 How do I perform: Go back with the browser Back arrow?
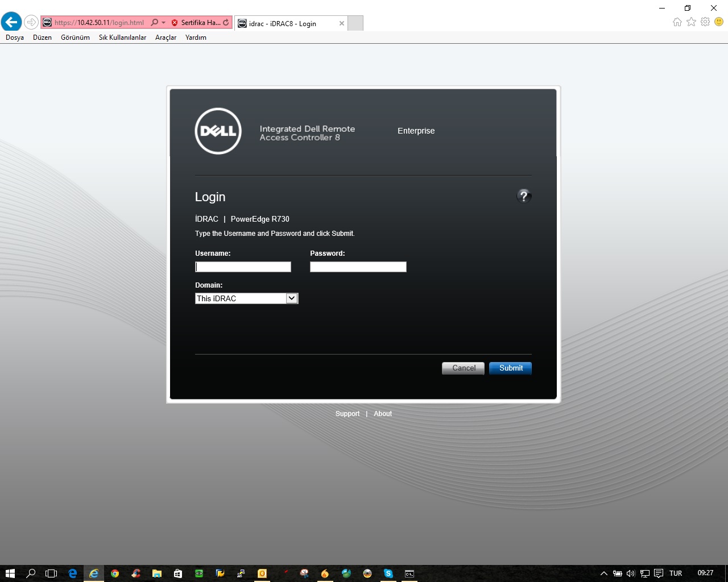11,22
